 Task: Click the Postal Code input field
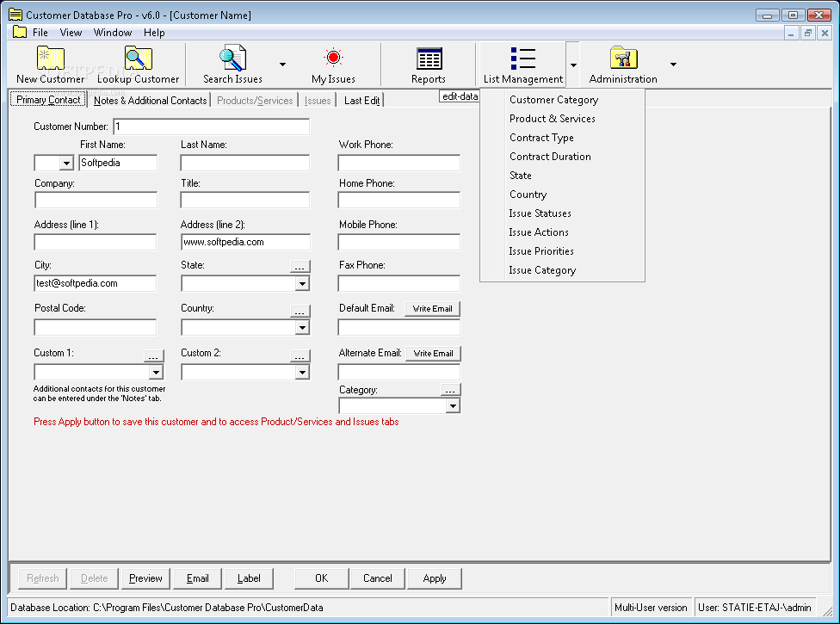[96, 327]
